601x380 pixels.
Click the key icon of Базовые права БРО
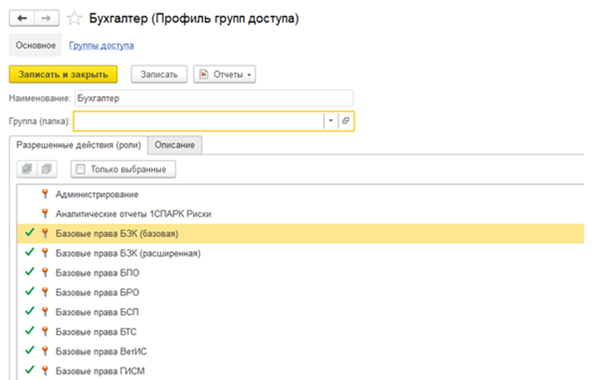45,292
